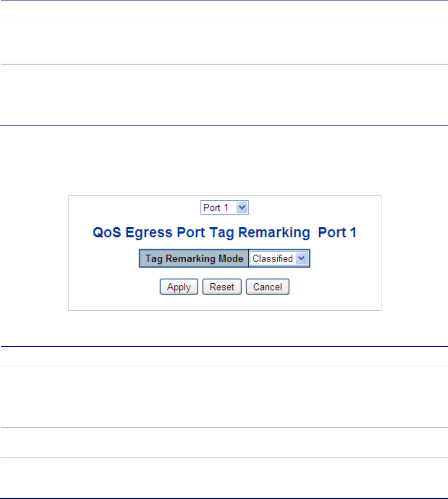Click the Port 1 text inside the port selector
The image size is (448, 499).
click(x=216, y=208)
